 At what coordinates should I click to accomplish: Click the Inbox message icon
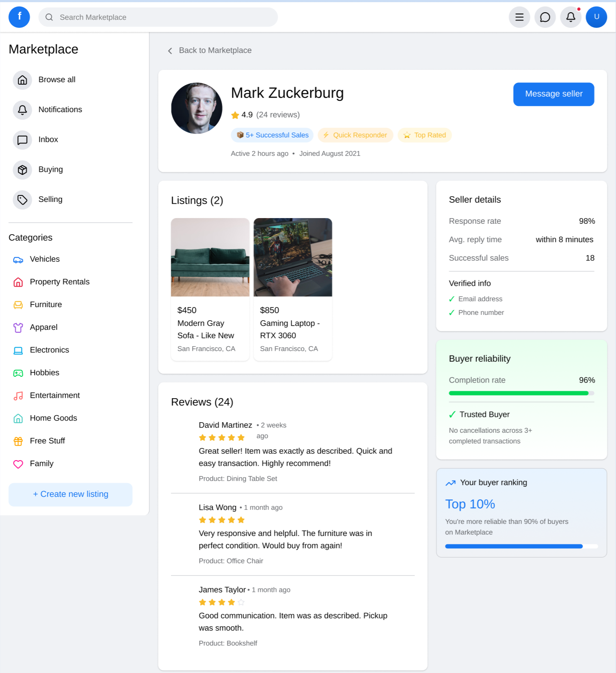tap(22, 140)
